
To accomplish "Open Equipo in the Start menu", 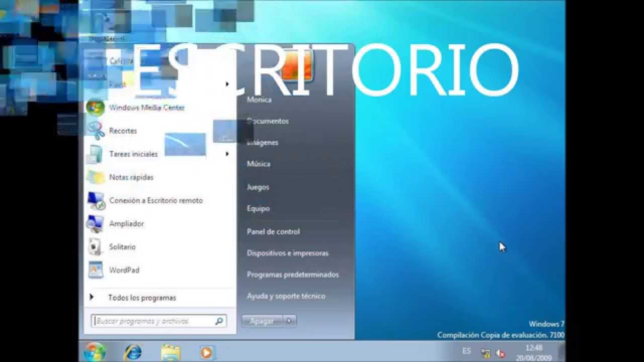I will (258, 208).
